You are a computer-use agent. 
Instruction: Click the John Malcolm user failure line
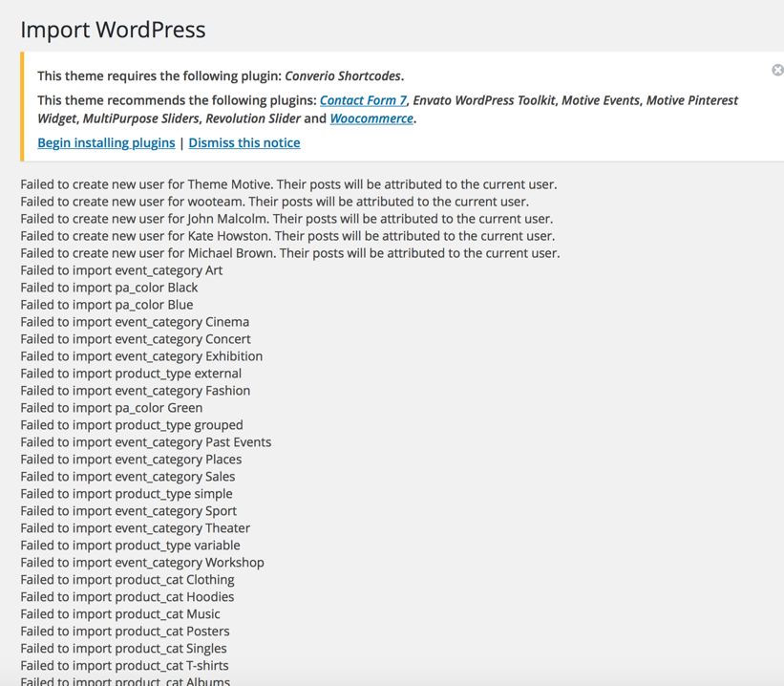[286, 219]
